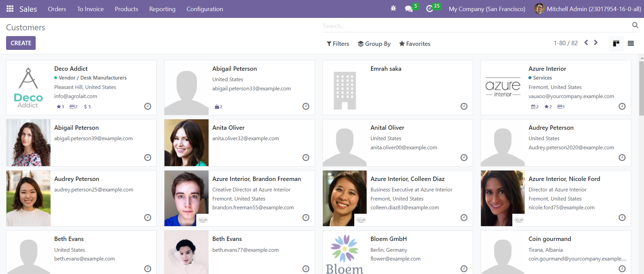The image size is (644, 274).
Task: Click email info@agrolait.com
Action: pos(75,96)
